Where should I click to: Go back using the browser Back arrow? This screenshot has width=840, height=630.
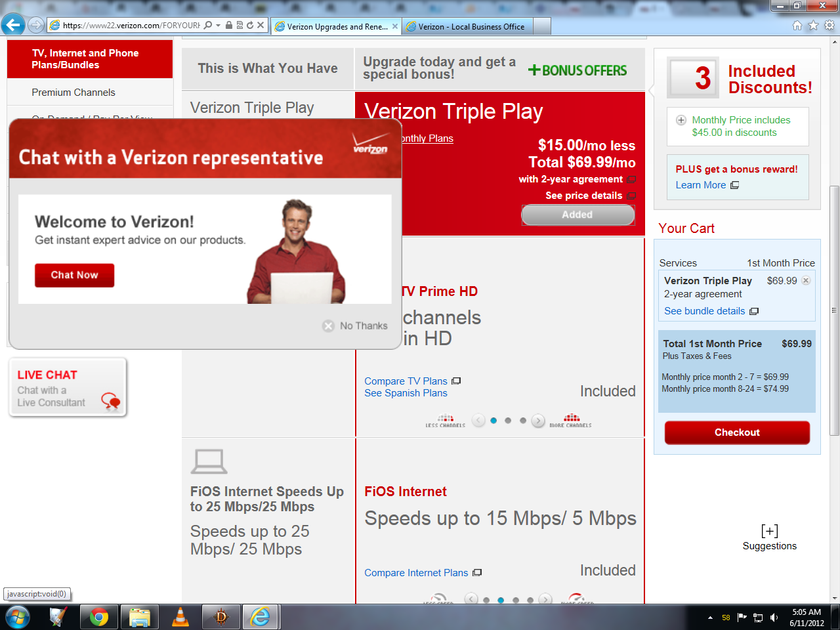(13, 25)
